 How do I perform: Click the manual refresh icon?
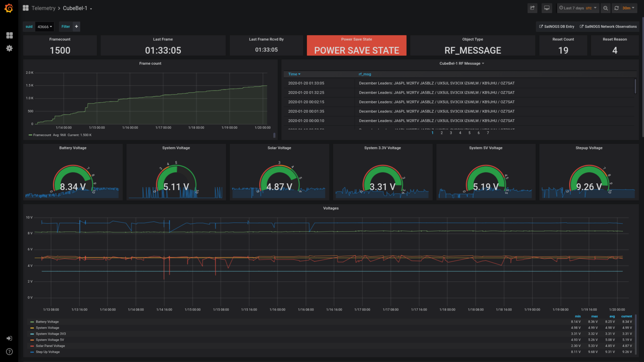coord(616,8)
